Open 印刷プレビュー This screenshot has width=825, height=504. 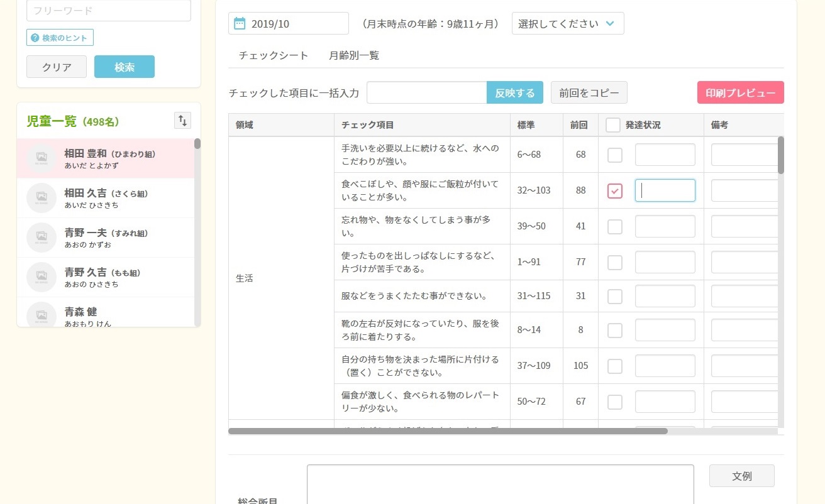[741, 92]
